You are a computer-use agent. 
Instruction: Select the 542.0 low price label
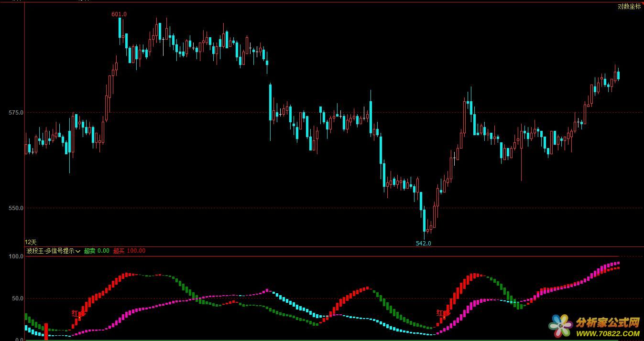pos(423,243)
